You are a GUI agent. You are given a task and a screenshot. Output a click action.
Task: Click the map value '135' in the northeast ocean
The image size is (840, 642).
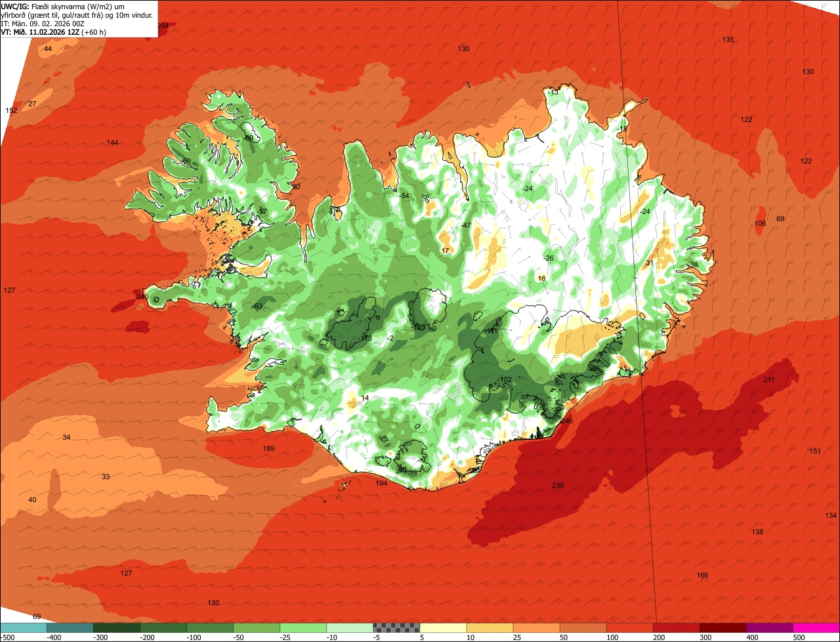coord(728,39)
